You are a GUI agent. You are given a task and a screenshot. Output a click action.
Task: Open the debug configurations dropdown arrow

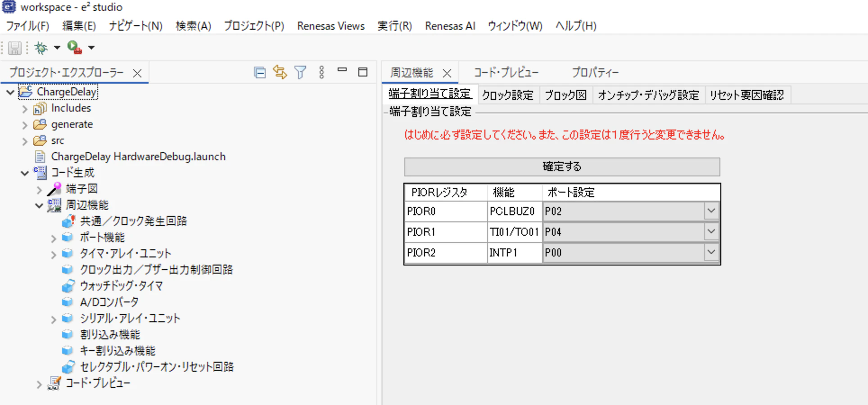coord(57,48)
